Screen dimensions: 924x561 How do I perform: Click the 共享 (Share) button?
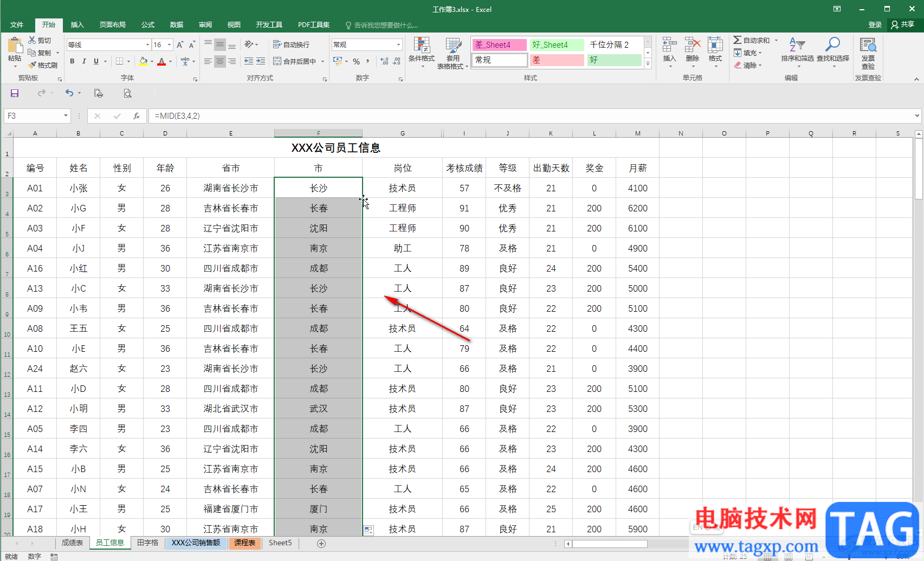tap(903, 25)
